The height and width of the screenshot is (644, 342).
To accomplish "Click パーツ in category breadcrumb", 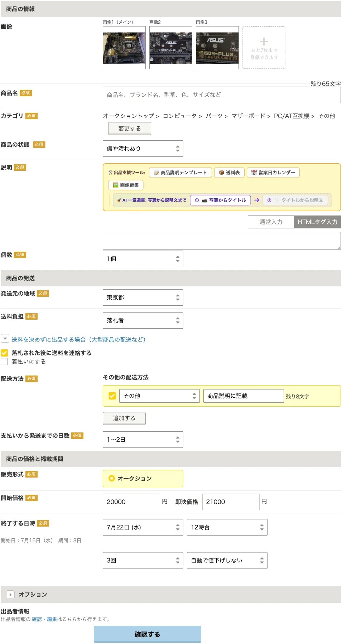I will (214, 116).
